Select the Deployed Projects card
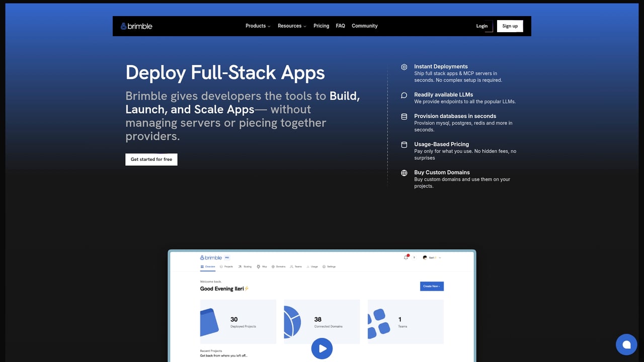The height and width of the screenshot is (362, 644). click(238, 322)
